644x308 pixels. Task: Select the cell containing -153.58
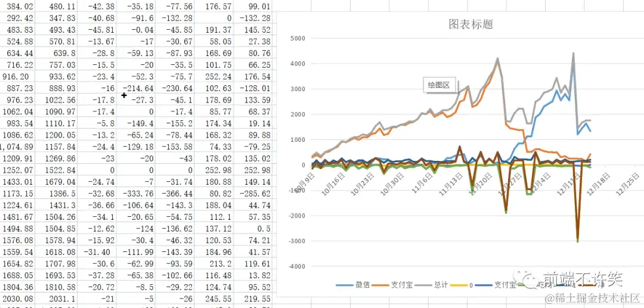click(x=176, y=147)
